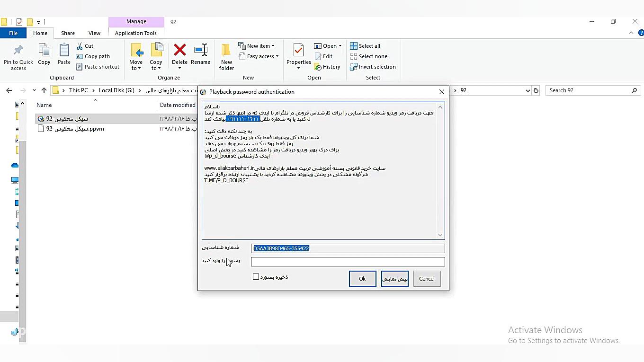Sort by the Name column header
The height and width of the screenshot is (362, 644).
pyautogui.click(x=44, y=105)
